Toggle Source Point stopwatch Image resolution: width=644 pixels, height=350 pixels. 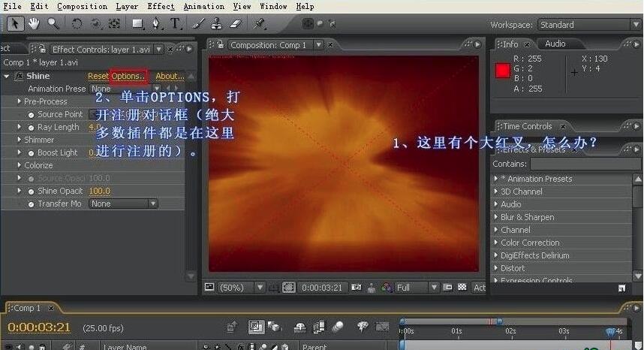[31, 115]
